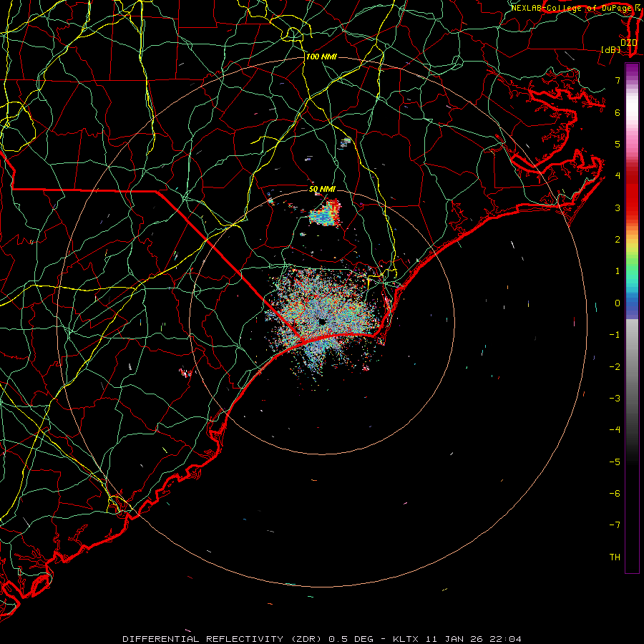Click the TH threshold label on the scale
The width and height of the screenshot is (644, 644).
pos(615,557)
